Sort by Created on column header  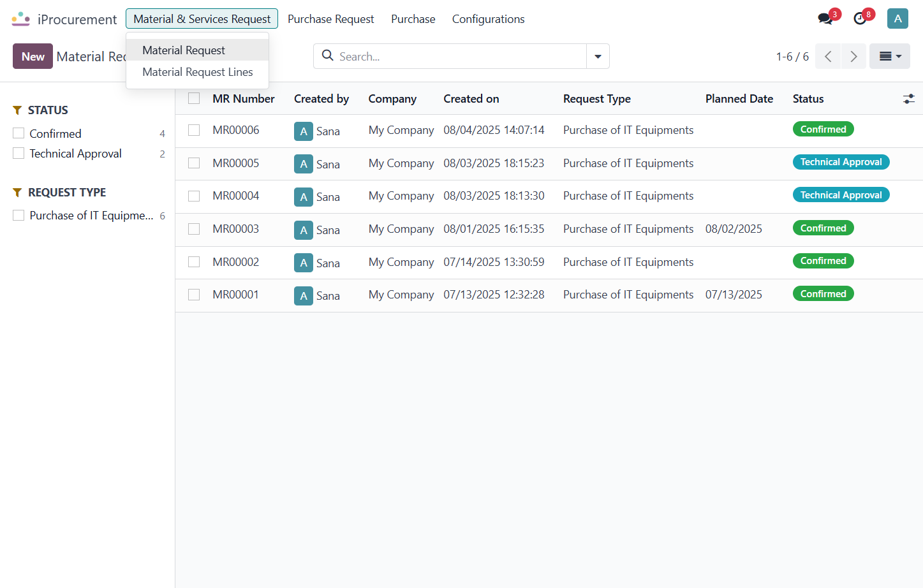pyautogui.click(x=471, y=99)
